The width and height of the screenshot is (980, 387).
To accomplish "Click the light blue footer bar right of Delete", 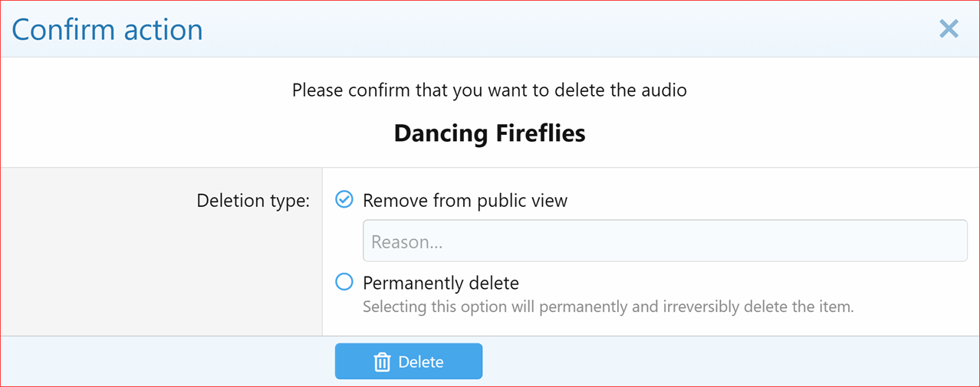I will 728,361.
